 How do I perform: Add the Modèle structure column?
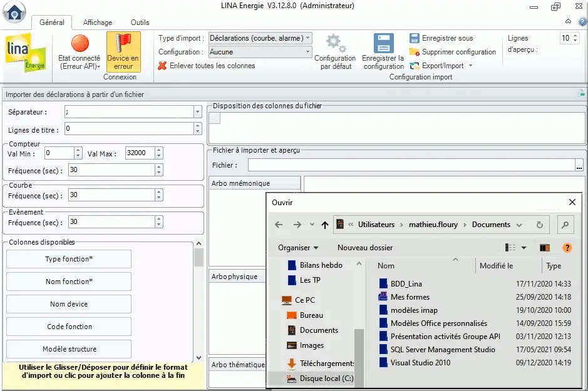click(x=69, y=348)
